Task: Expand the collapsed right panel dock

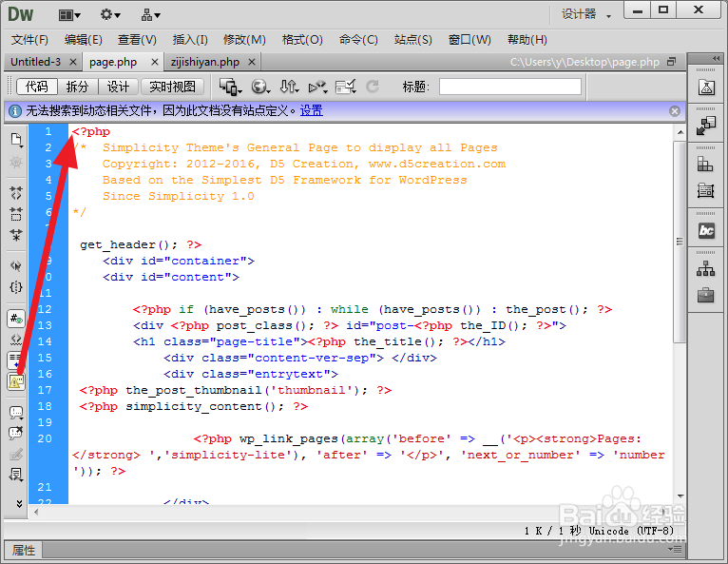Action: [716, 59]
